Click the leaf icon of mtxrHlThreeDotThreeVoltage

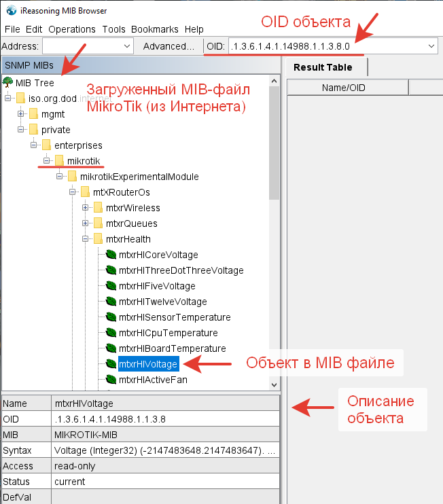(x=111, y=270)
